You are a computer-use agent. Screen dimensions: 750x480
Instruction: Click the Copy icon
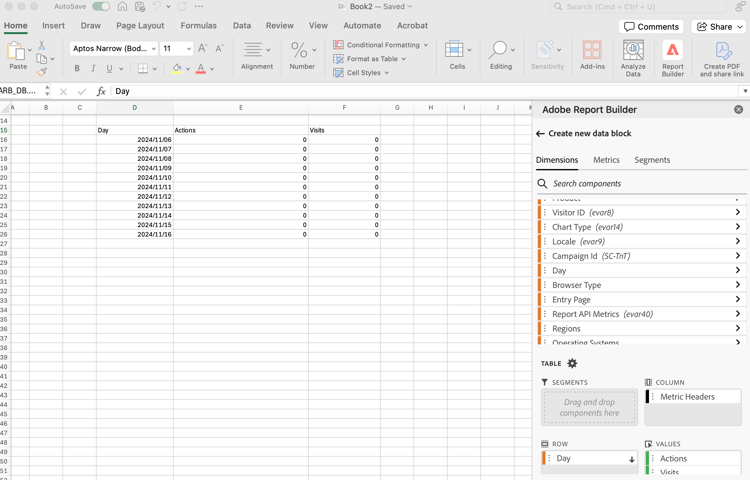[42, 59]
